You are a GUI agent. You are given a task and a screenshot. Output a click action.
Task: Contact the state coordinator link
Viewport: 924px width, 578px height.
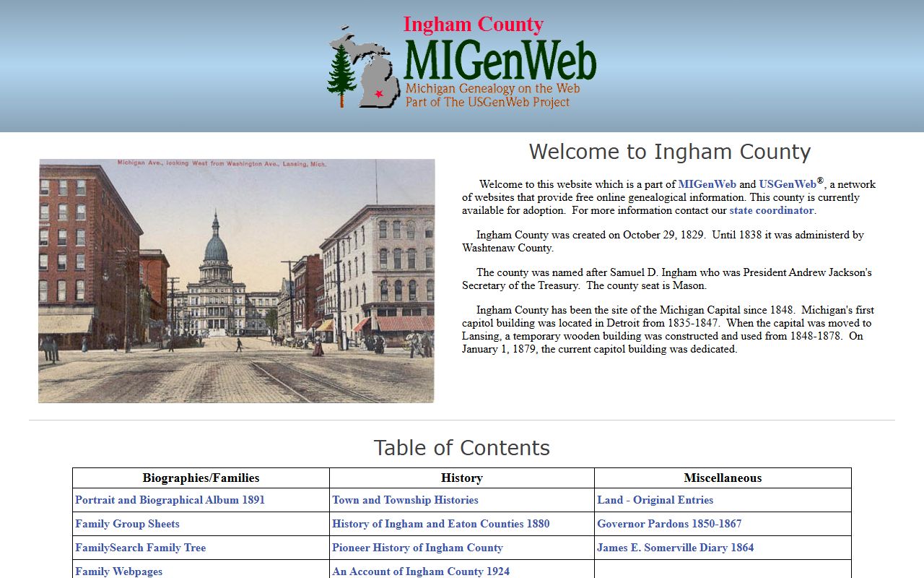click(x=771, y=210)
